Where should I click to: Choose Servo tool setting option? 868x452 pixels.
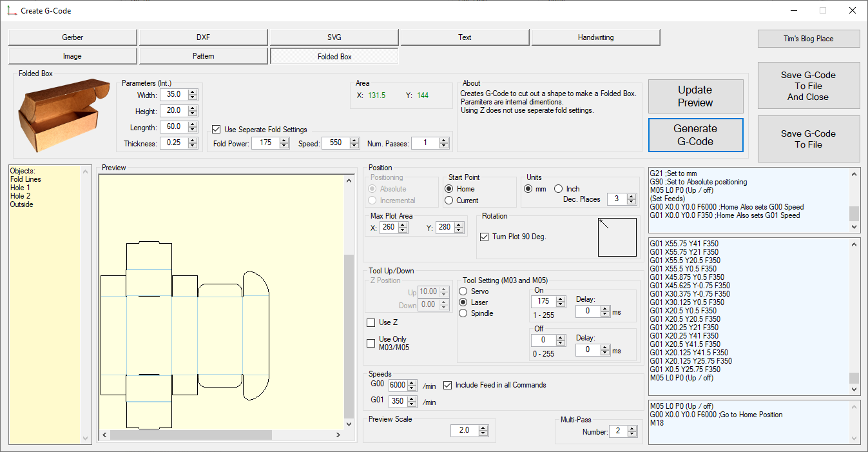point(463,291)
